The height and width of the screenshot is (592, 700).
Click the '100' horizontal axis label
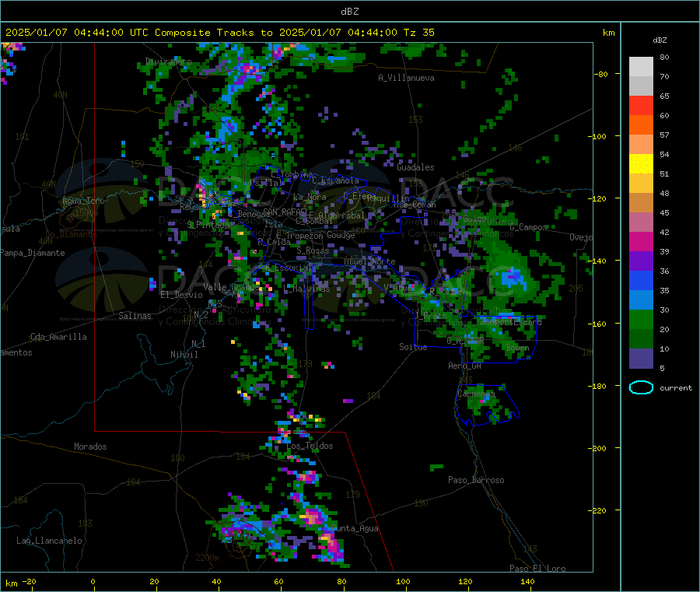[x=403, y=581]
